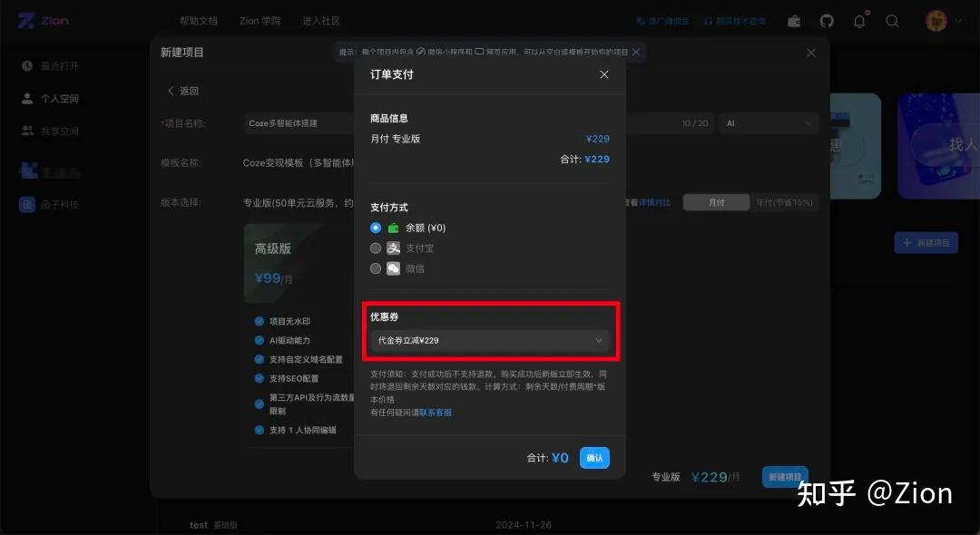Viewport: 980px width, 535px height.
Task: Open the notifications bell
Action: click(x=860, y=21)
